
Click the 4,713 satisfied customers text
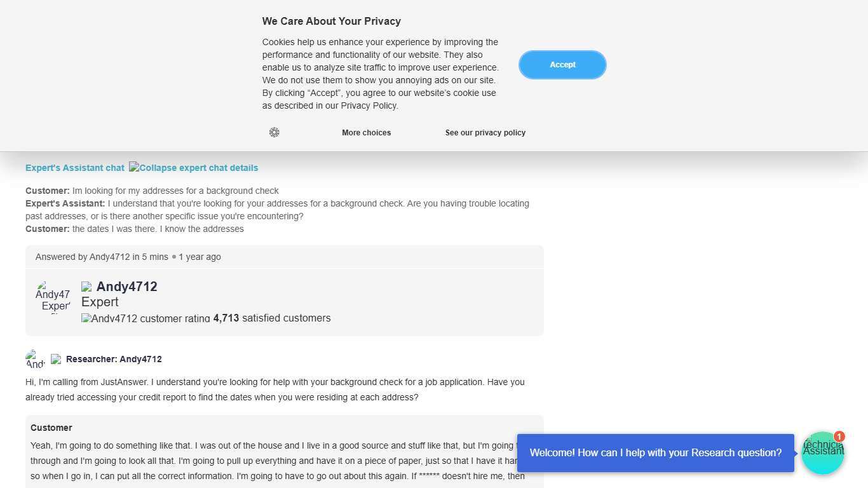click(272, 318)
